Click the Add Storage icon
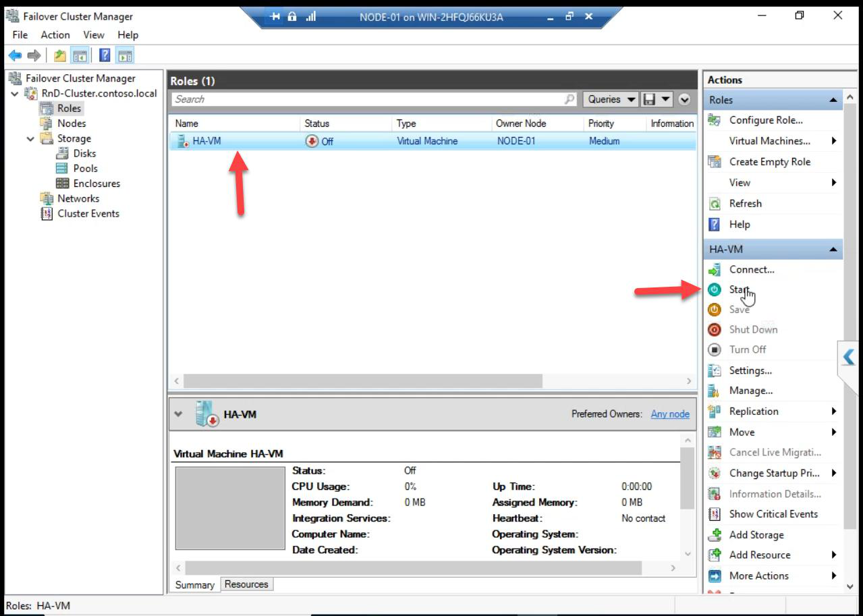 (x=715, y=535)
